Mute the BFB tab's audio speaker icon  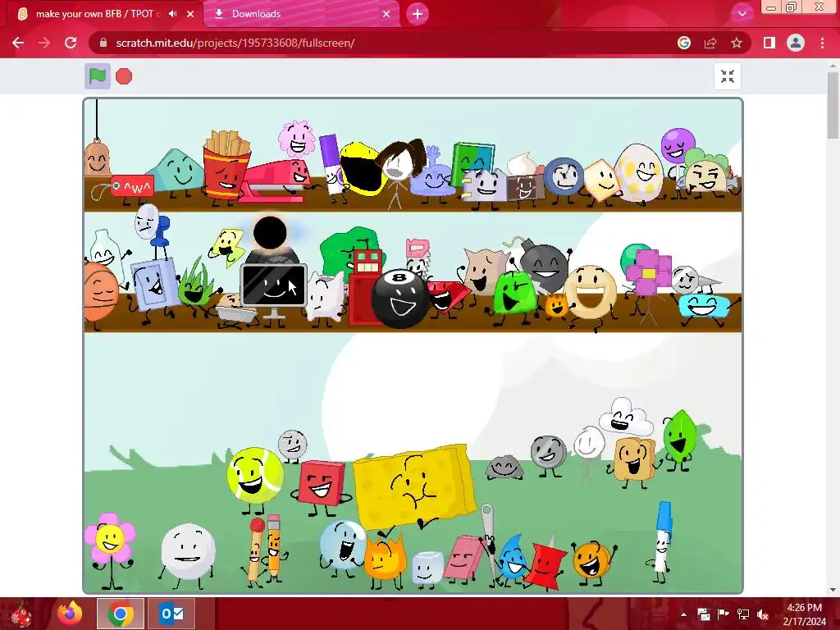tap(172, 14)
